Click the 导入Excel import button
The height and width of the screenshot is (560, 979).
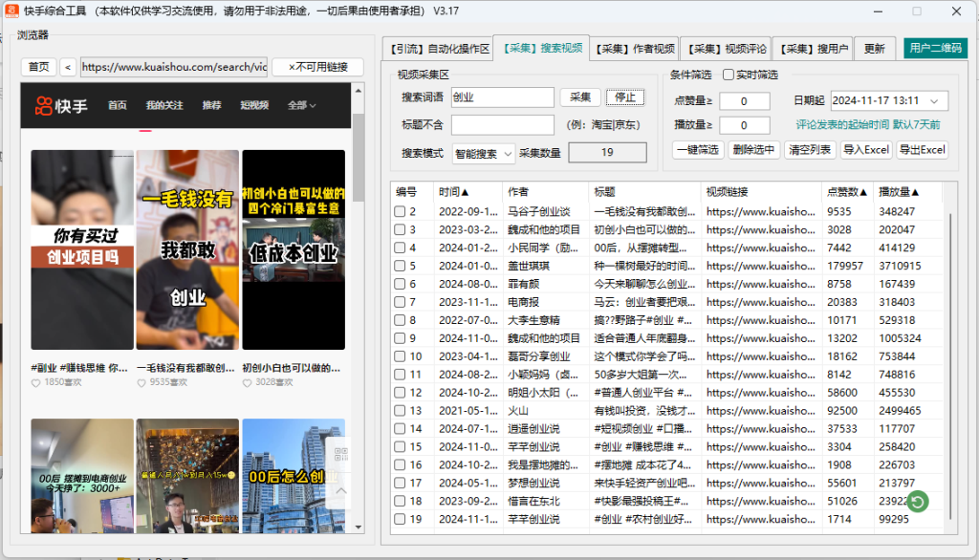[x=866, y=150]
